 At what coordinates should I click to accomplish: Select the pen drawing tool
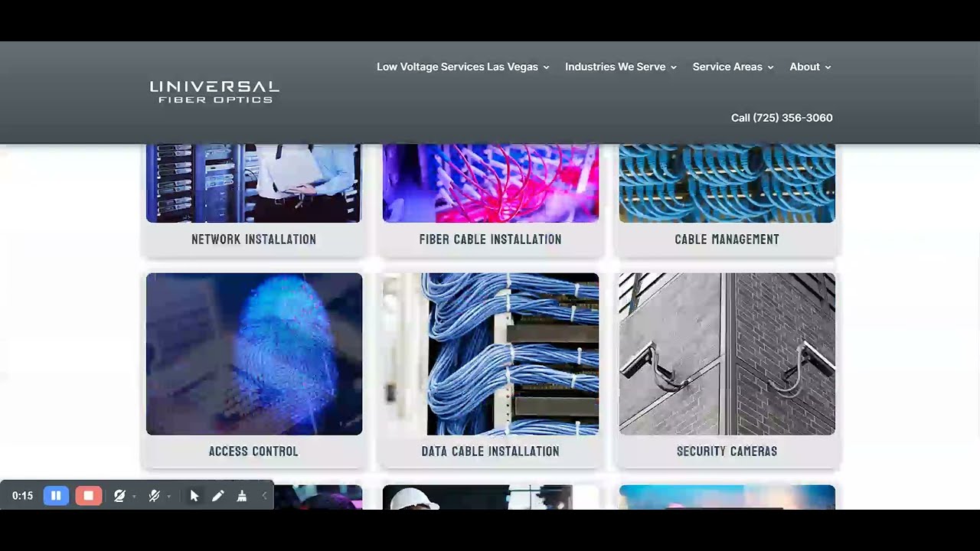218,496
